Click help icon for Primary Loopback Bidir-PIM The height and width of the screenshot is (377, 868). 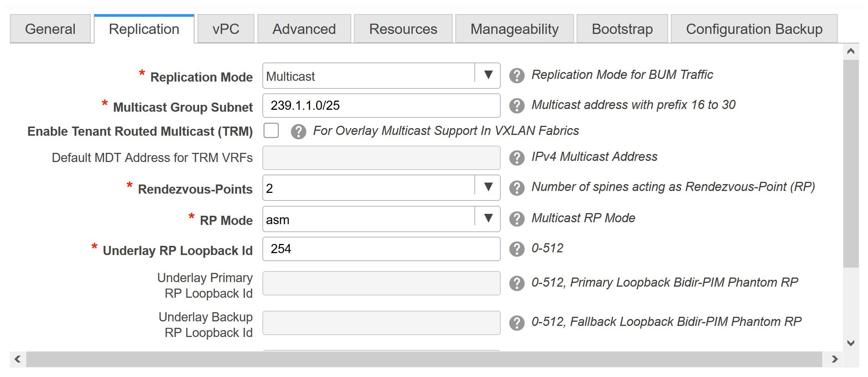coord(517,283)
